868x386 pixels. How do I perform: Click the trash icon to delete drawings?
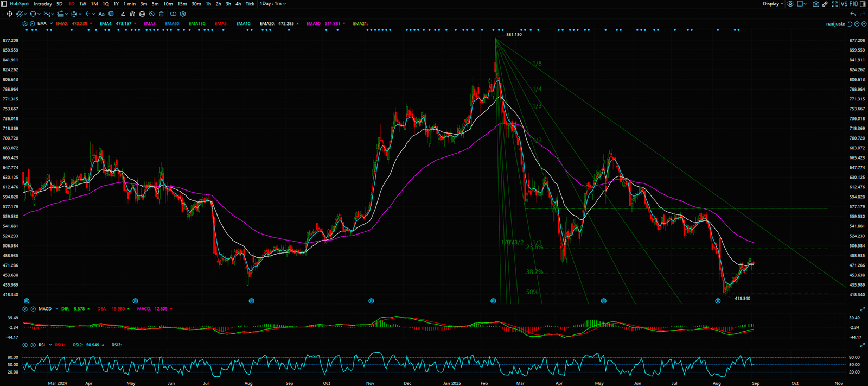[x=161, y=14]
